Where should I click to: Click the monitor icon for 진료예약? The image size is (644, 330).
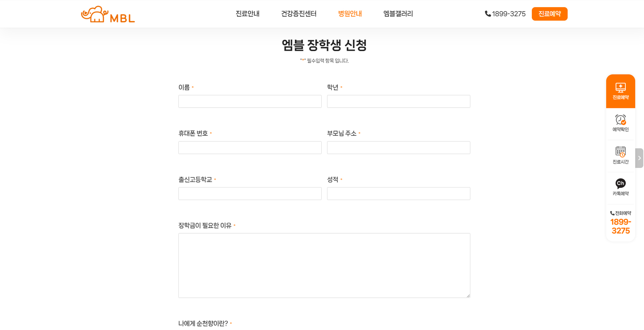tap(620, 88)
